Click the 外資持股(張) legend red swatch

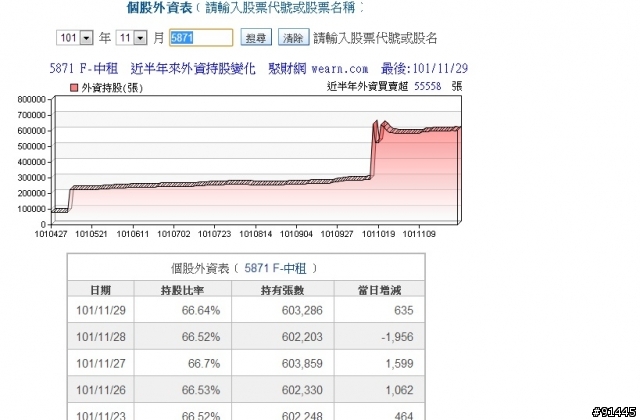pos(74,88)
